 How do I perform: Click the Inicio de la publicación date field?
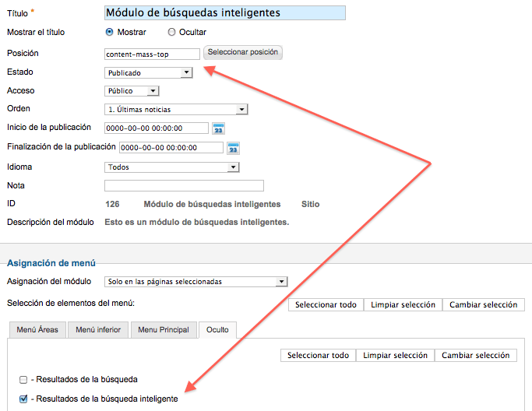(157, 128)
